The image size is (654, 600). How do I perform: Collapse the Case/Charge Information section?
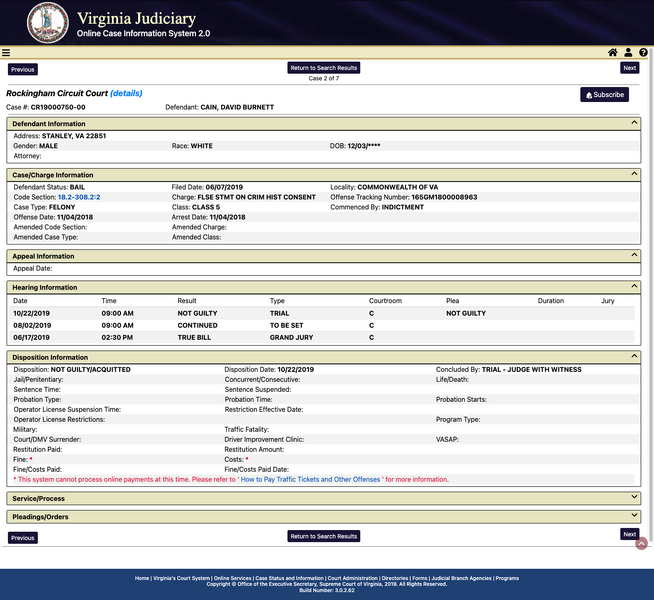[x=634, y=174]
